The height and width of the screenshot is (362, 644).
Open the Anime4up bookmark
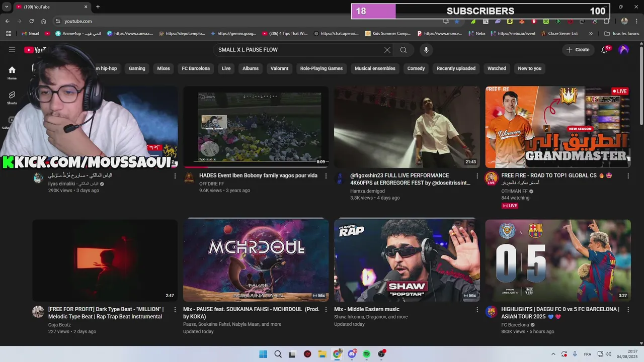[78, 34]
